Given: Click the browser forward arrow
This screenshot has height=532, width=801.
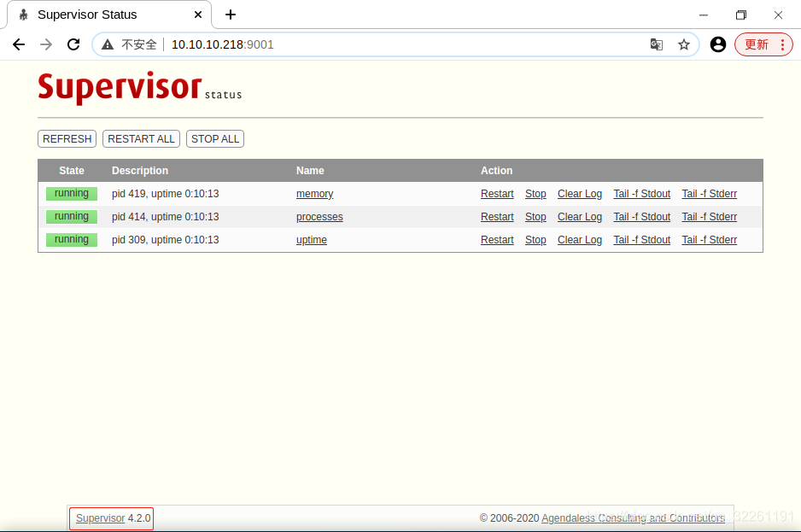Looking at the screenshot, I should click(46, 44).
